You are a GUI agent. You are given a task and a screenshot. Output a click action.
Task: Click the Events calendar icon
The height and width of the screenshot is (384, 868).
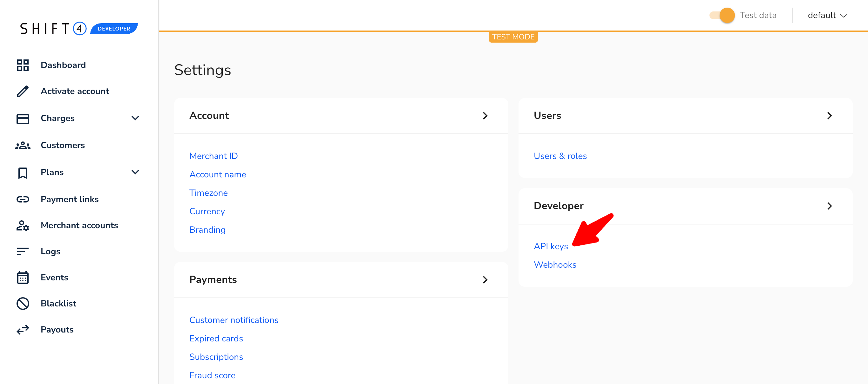[23, 278]
